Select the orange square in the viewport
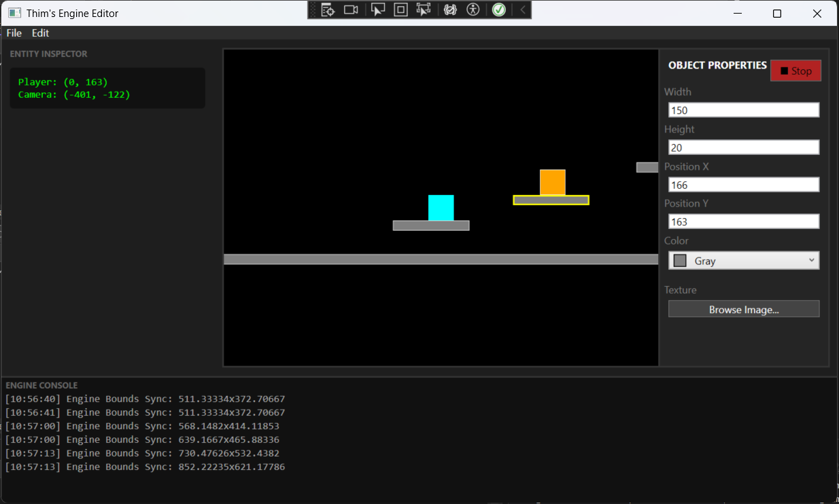Image resolution: width=839 pixels, height=504 pixels. pos(552,182)
